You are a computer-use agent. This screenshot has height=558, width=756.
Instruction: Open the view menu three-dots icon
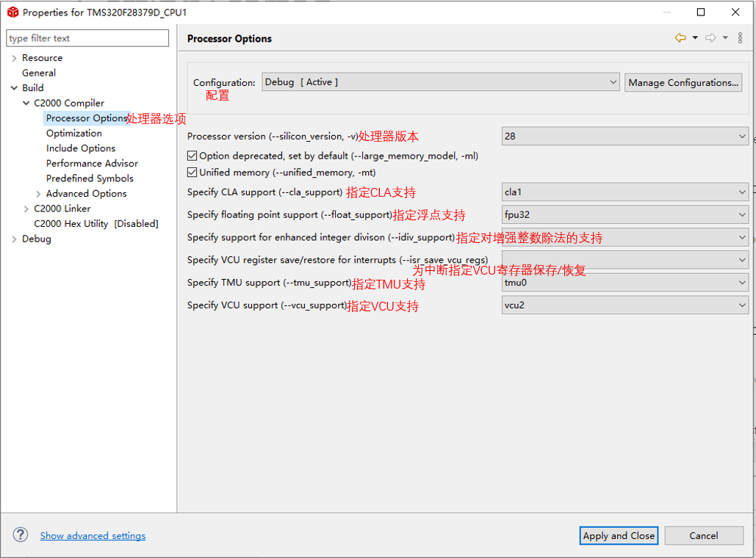740,38
